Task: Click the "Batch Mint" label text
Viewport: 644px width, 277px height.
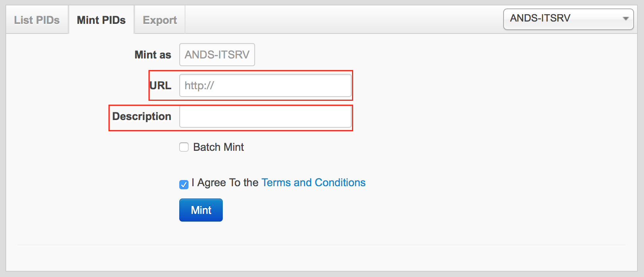Action: click(x=218, y=147)
